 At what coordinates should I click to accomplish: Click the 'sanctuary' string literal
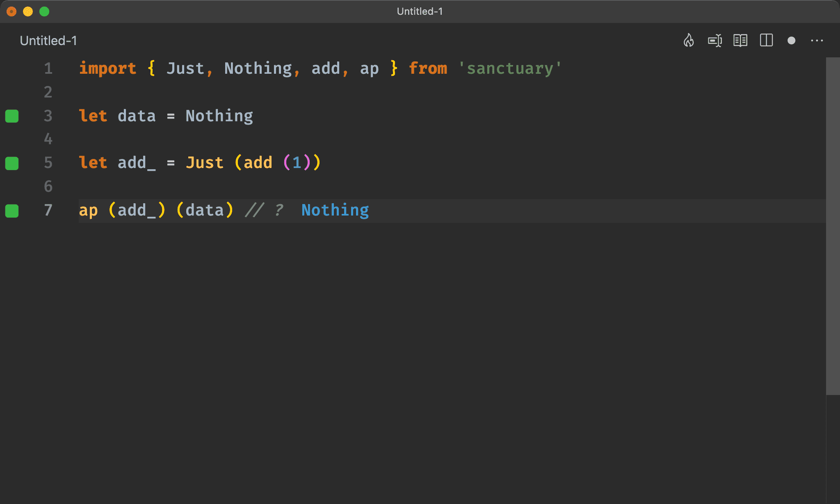510,68
